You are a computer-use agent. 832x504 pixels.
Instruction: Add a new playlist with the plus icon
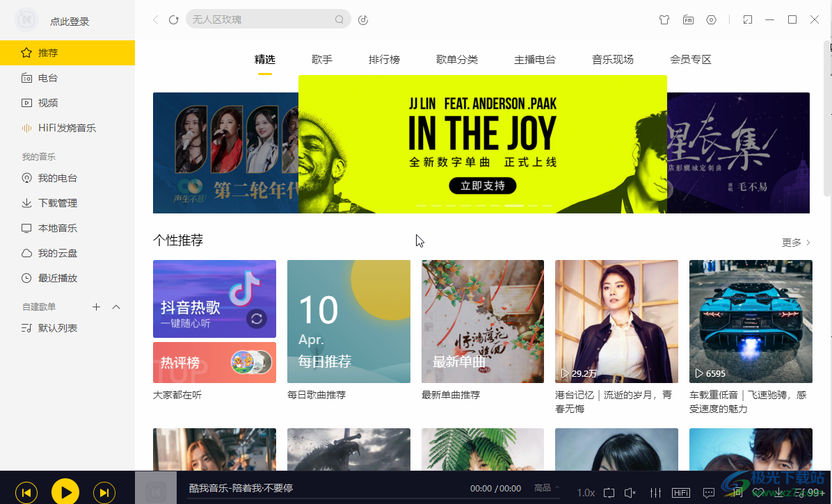click(96, 307)
